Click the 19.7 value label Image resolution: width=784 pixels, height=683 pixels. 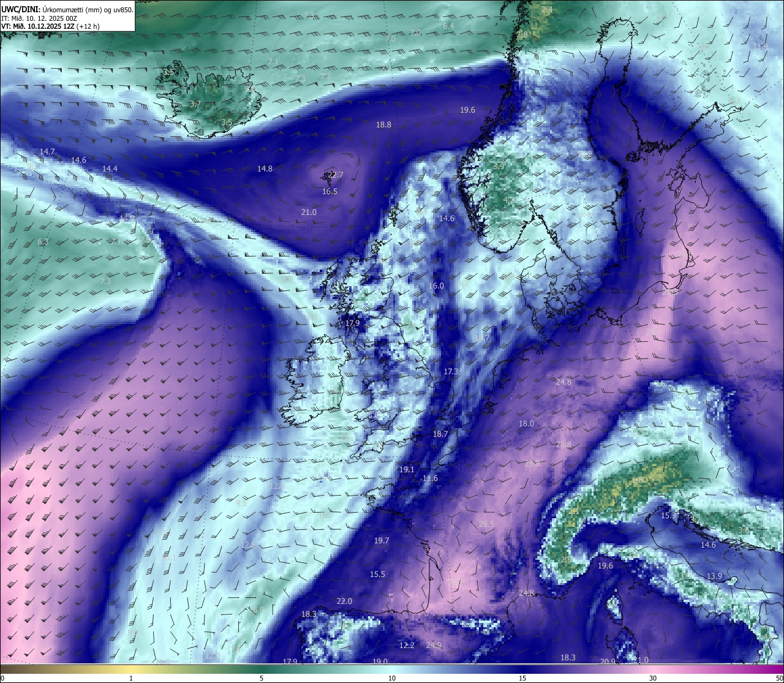pos(381,540)
